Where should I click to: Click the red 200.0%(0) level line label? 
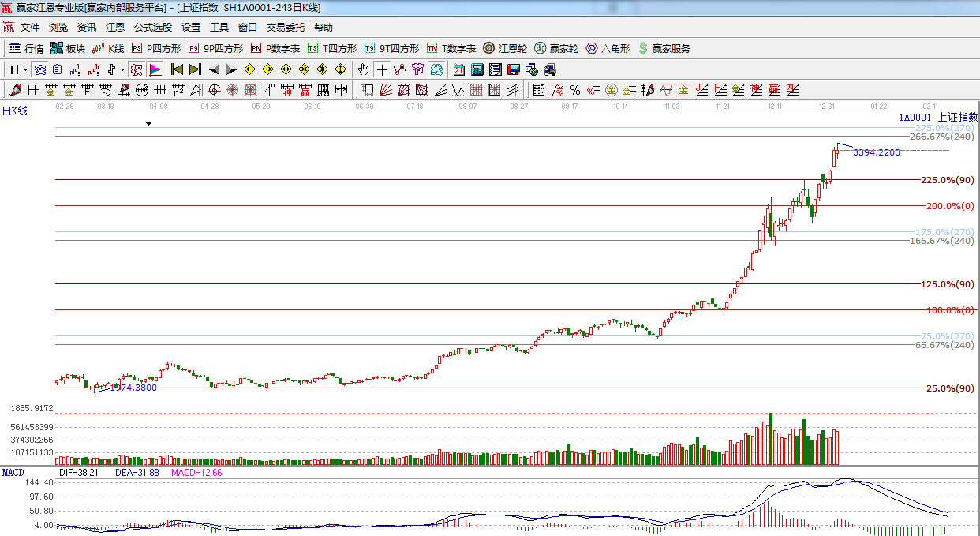pos(950,206)
